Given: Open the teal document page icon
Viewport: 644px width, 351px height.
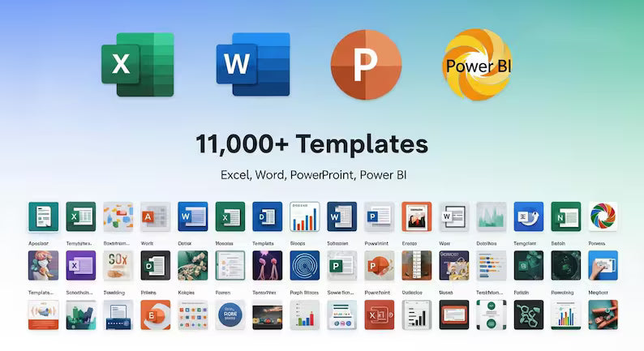Looking at the screenshot, I should pos(44,216).
